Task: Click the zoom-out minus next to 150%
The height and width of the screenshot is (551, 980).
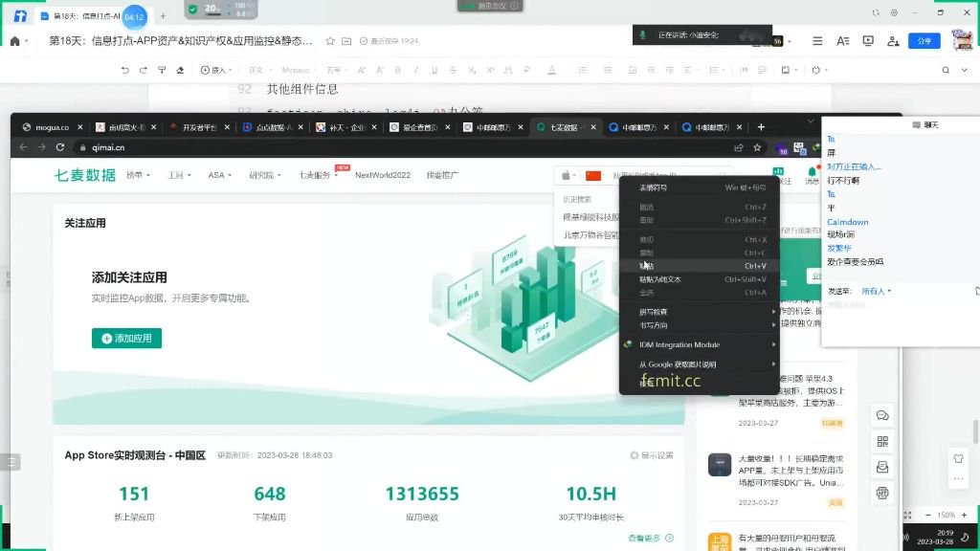Action: (x=928, y=515)
